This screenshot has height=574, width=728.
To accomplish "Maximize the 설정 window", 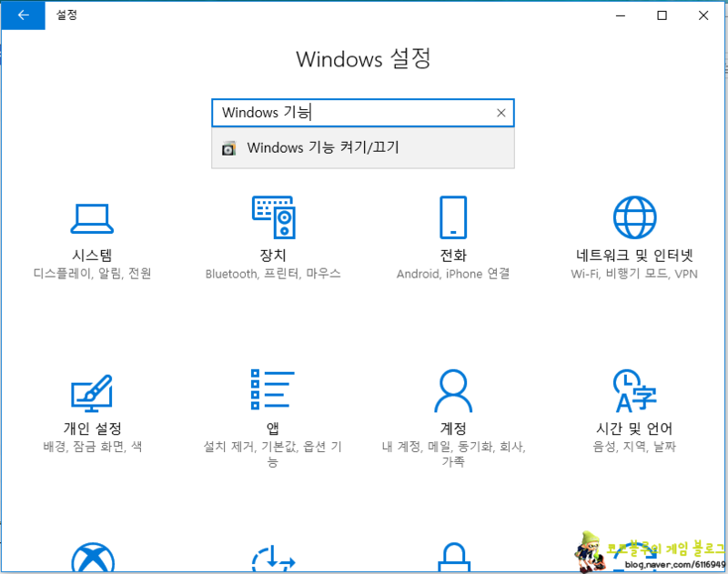I will [x=662, y=15].
